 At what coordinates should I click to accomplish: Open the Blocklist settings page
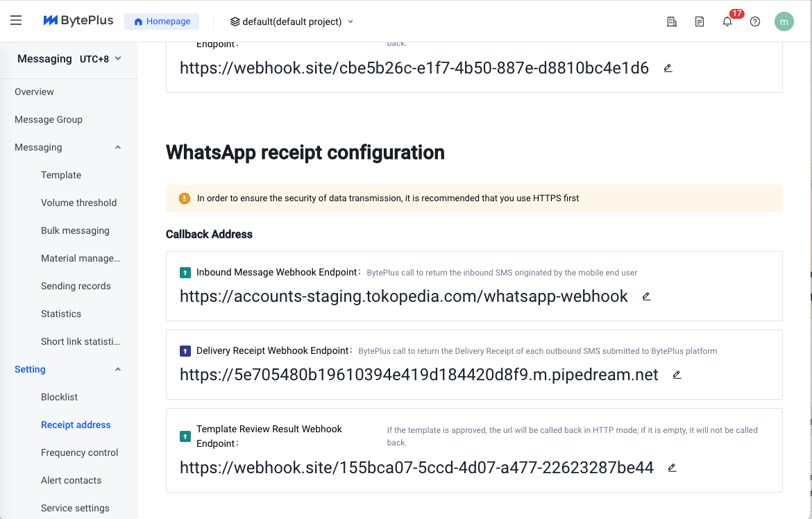[59, 398]
